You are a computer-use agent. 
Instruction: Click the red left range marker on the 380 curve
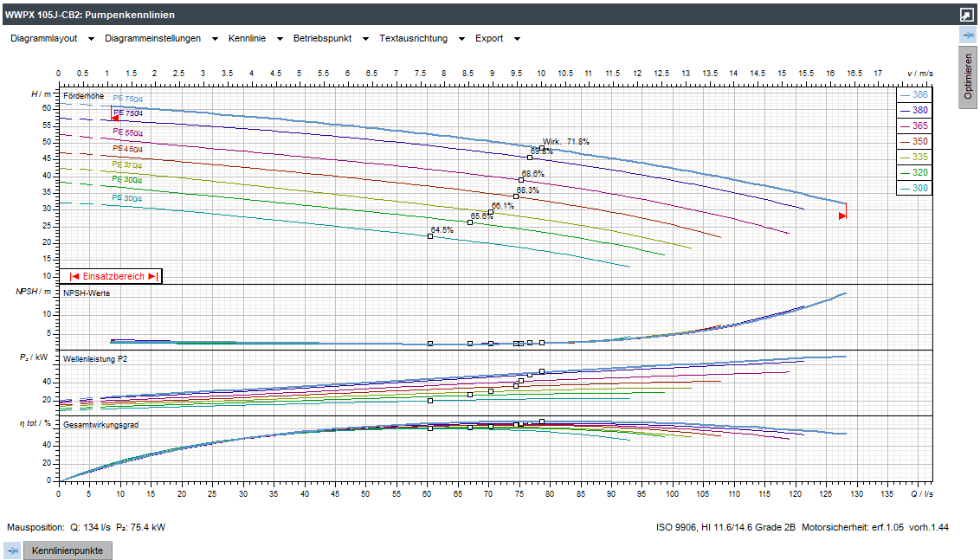(115, 119)
